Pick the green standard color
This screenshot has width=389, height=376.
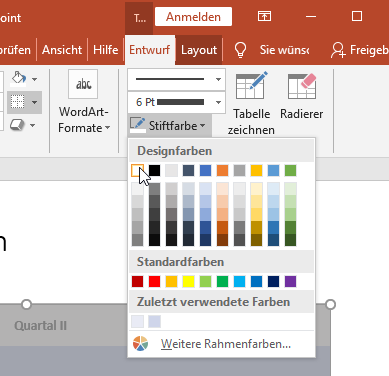pos(222,281)
